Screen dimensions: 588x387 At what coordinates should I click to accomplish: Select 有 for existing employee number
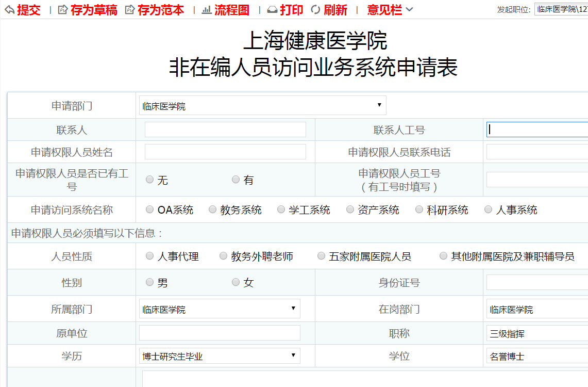point(236,180)
